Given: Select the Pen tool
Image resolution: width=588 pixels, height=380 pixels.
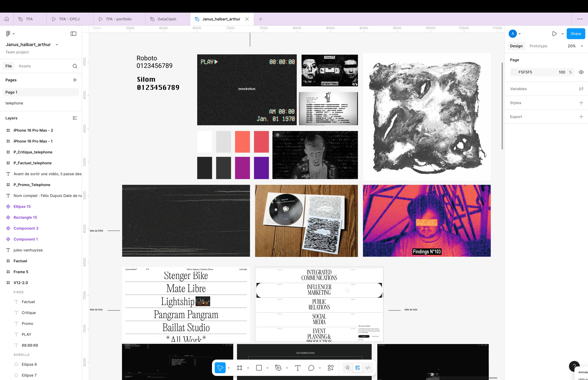Looking at the screenshot, I should [x=278, y=368].
